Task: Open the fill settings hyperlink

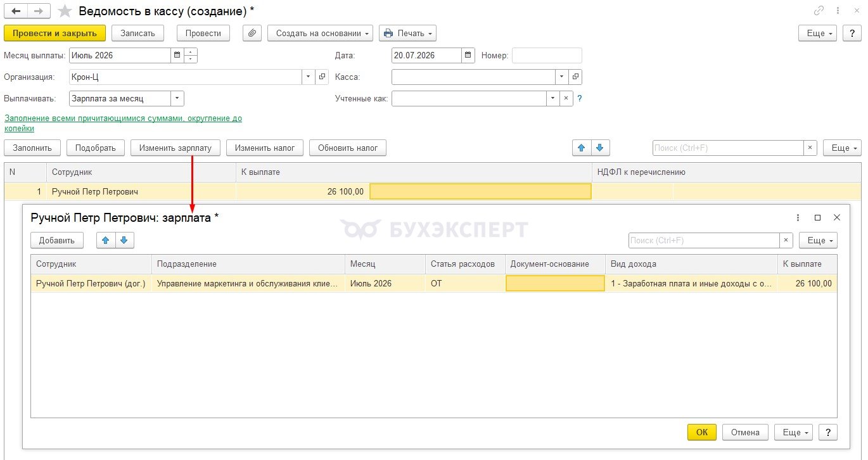Action: pos(123,123)
